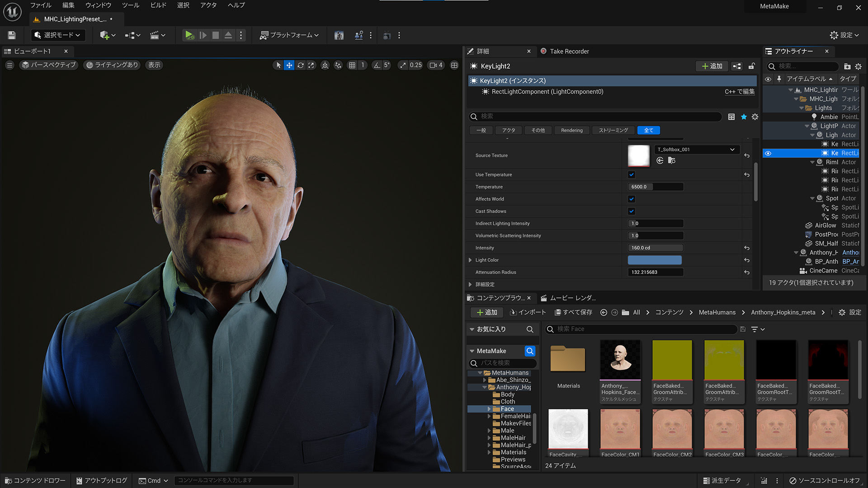Uncheck the Affects World checkbox
868x488 pixels.
pyautogui.click(x=632, y=199)
